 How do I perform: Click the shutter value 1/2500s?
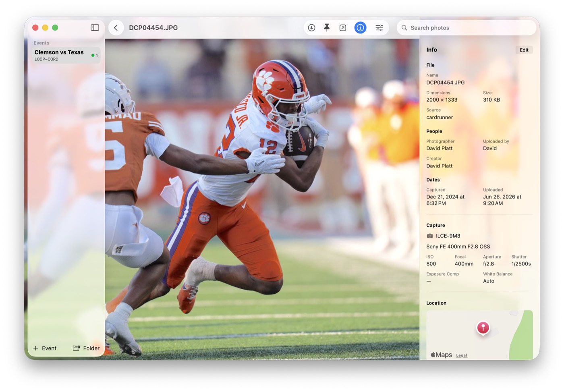tap(521, 264)
